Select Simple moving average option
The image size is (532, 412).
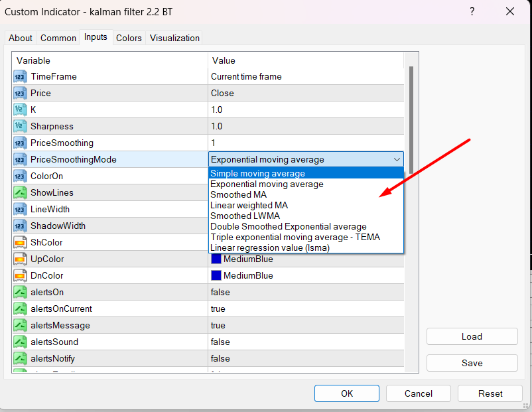(306, 173)
